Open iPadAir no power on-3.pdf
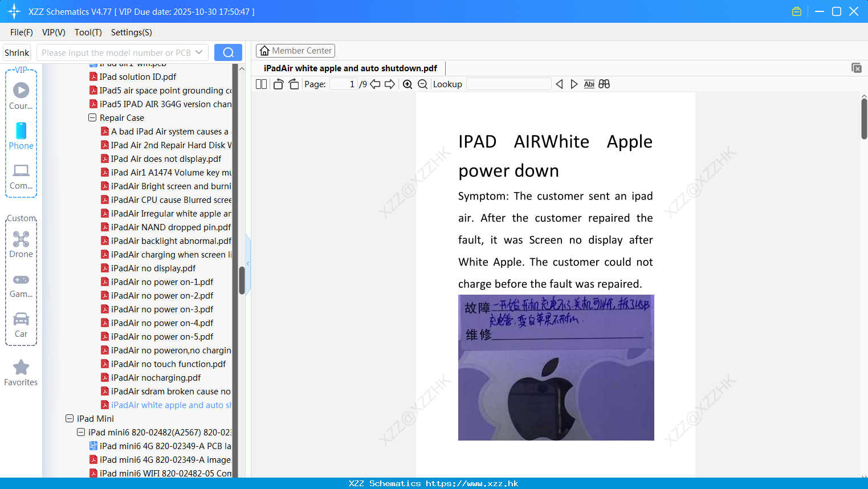868x489 pixels. point(157,309)
